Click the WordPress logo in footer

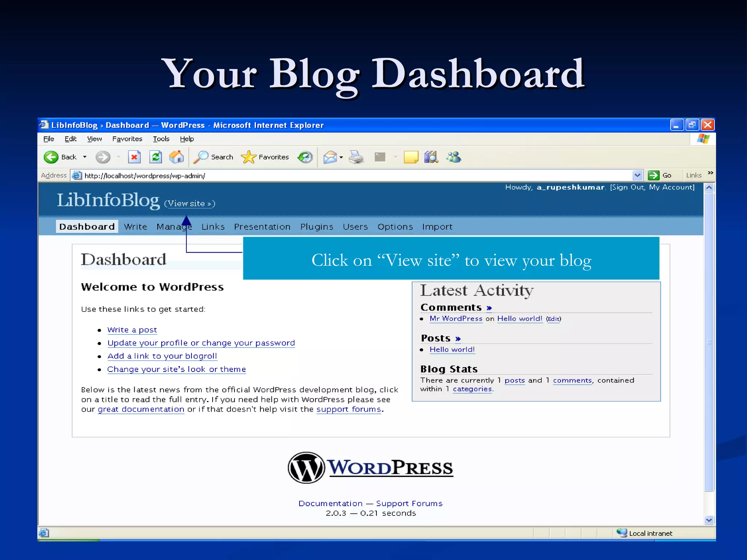point(370,468)
